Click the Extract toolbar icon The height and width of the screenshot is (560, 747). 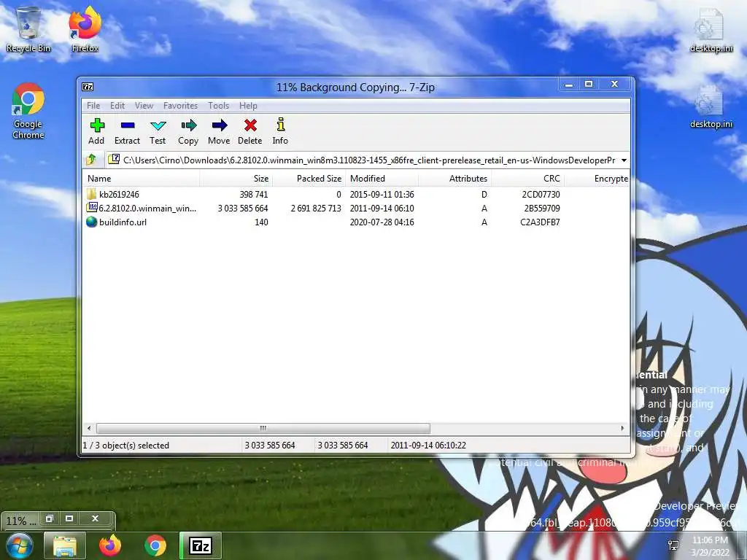128,125
